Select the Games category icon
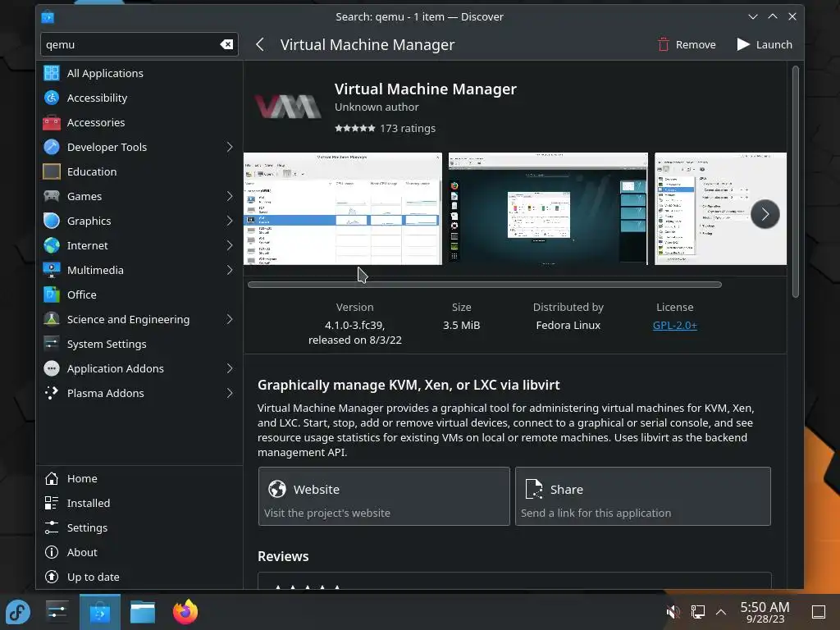 tap(52, 196)
